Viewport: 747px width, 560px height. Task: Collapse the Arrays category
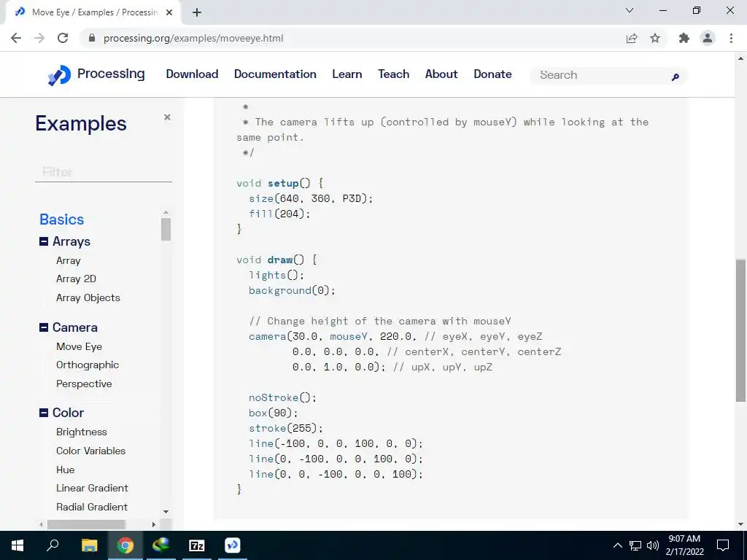click(x=43, y=241)
